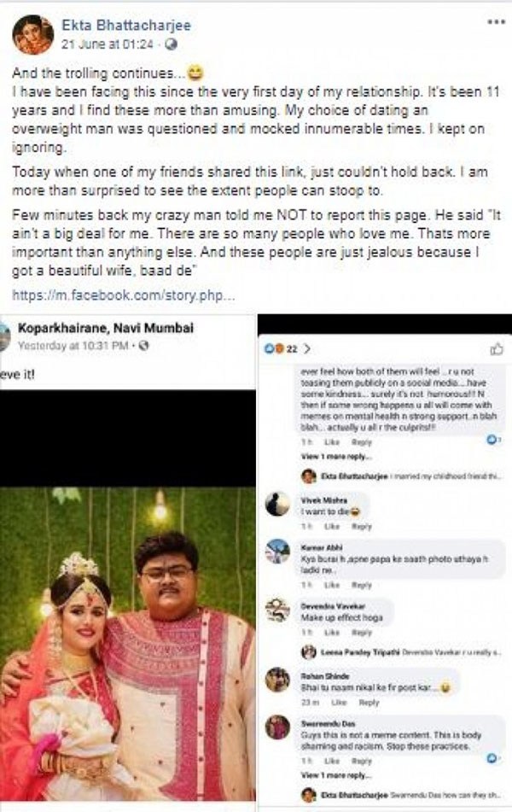The height and width of the screenshot is (812, 512).
Task: Click the reaction icons next to 22
Action: click(270, 348)
